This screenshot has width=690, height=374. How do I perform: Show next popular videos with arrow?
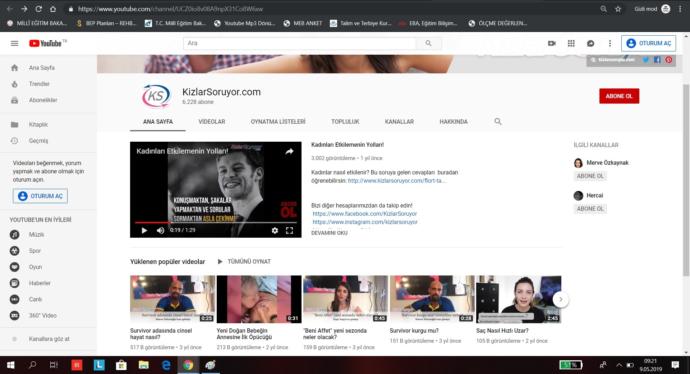(x=561, y=299)
